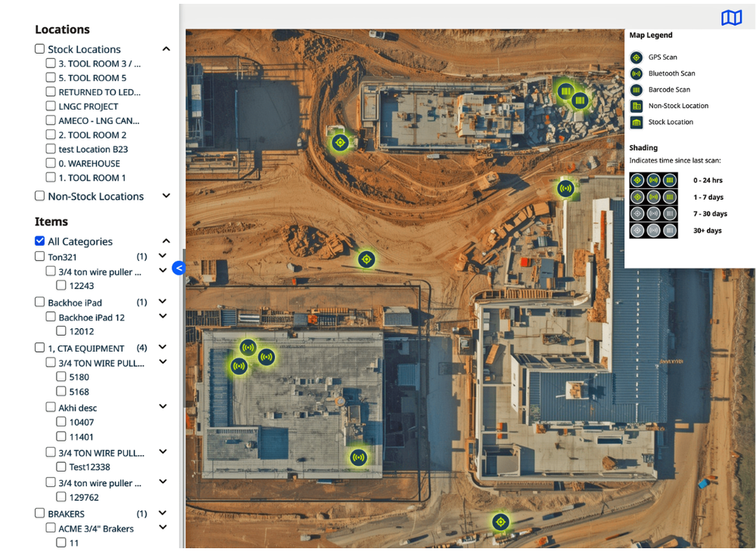Collapse the Stock Locations list
756x552 pixels.
coord(166,49)
